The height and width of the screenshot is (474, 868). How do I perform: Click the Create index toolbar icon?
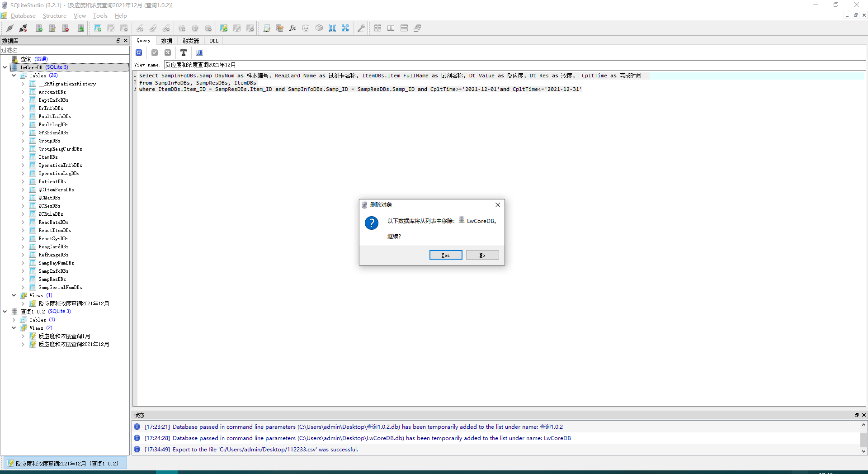[140, 28]
